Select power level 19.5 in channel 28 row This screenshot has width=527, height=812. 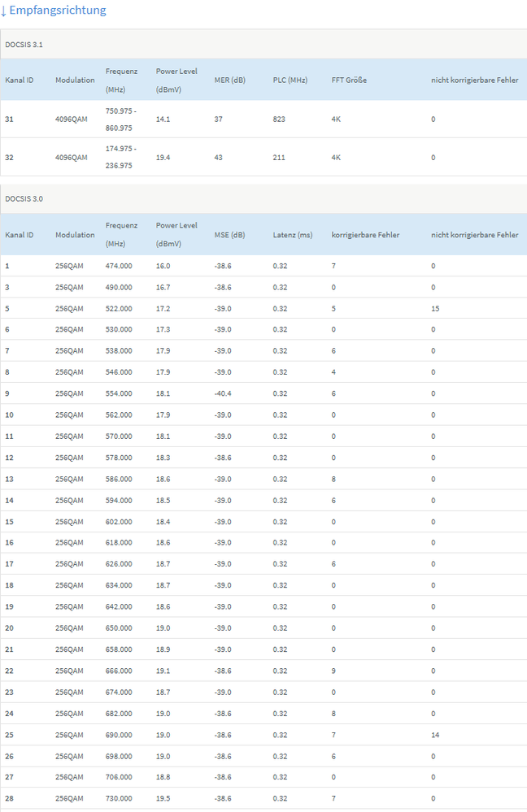point(163,798)
